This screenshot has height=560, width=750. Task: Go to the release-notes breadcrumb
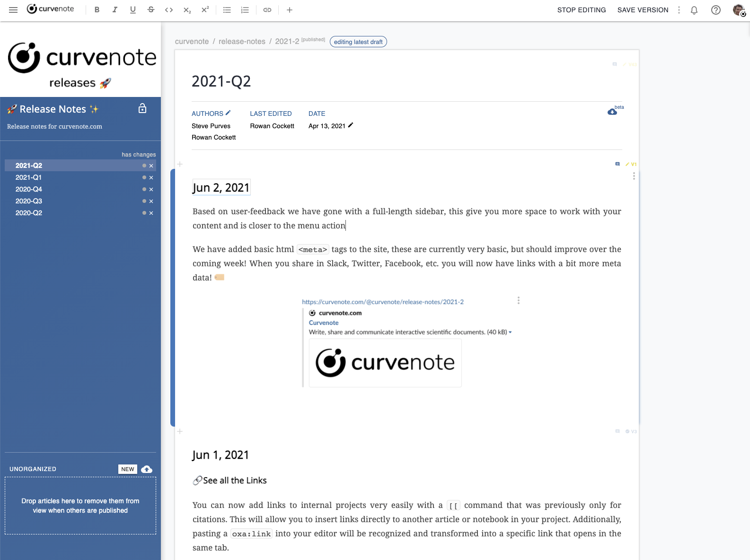(x=242, y=42)
